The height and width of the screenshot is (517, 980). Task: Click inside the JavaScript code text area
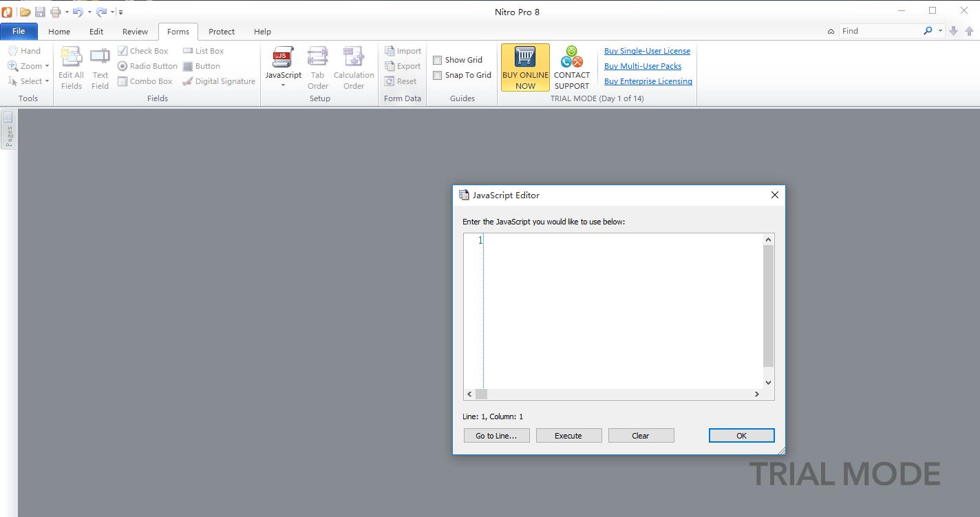tap(623, 311)
